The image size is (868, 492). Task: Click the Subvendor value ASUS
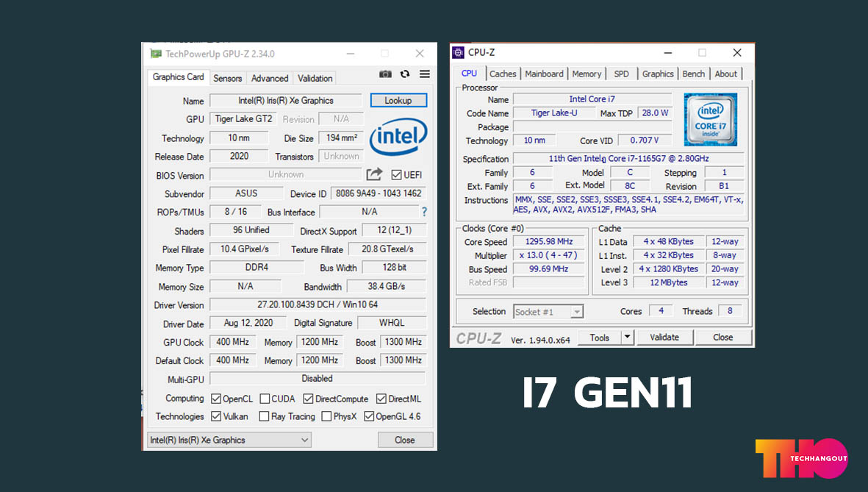tap(246, 193)
